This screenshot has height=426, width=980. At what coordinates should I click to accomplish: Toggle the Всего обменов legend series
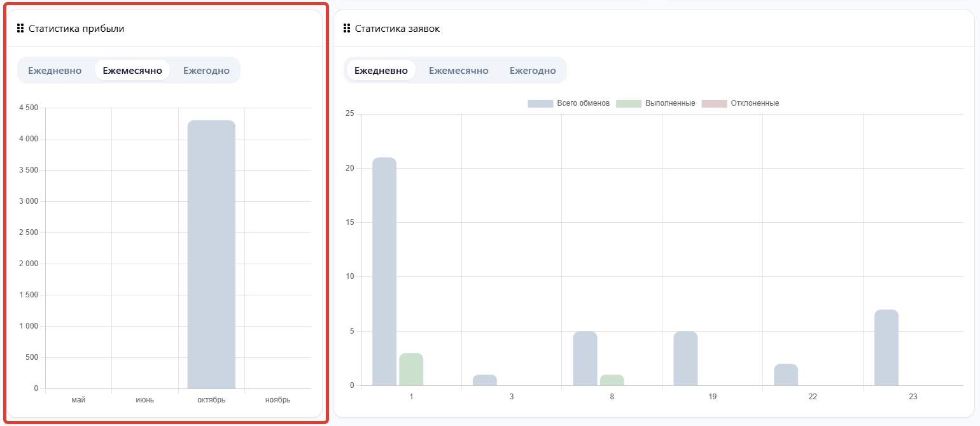(569, 103)
